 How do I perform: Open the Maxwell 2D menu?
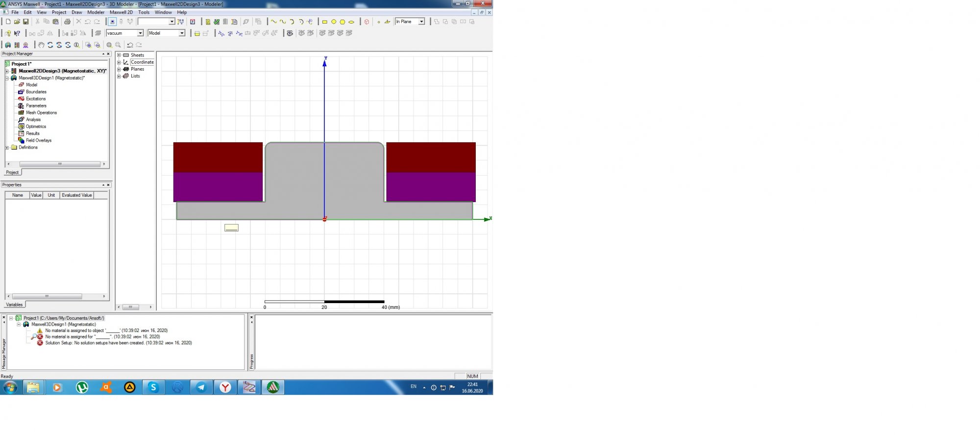tap(121, 12)
